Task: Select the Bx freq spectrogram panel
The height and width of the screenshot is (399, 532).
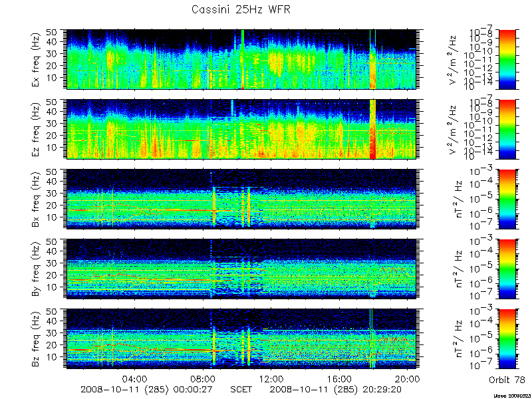Action: (x=241, y=199)
